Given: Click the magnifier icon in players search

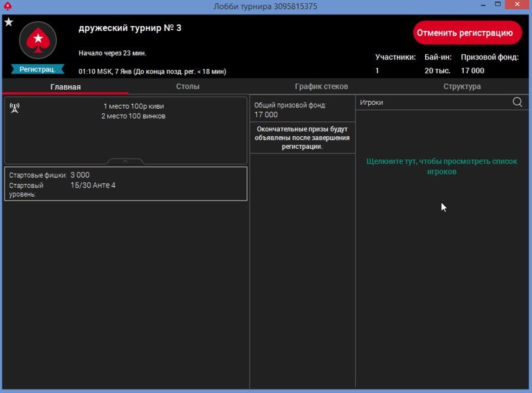Looking at the screenshot, I should coord(517,102).
